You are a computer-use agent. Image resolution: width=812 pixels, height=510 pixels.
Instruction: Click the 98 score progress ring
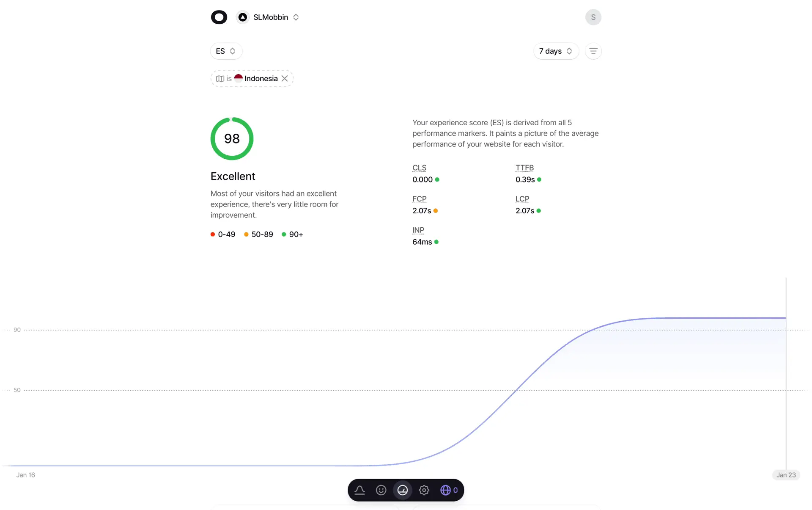[232, 139]
